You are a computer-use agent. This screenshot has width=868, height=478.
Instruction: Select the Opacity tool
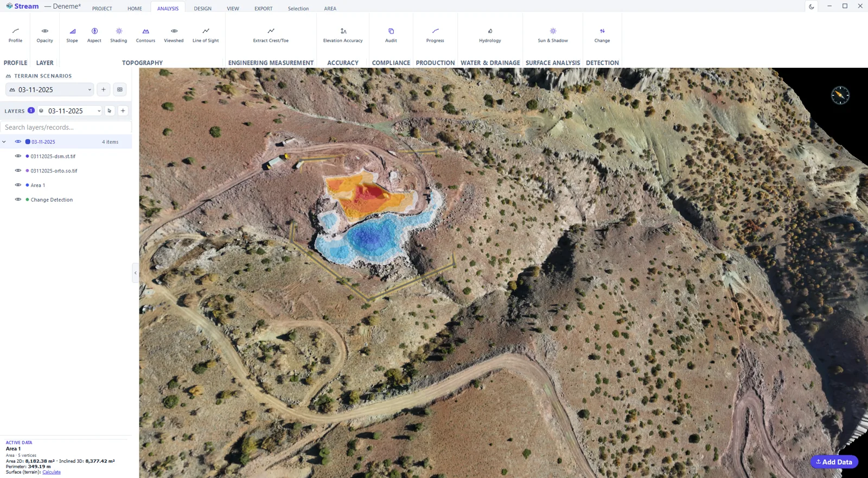point(44,35)
